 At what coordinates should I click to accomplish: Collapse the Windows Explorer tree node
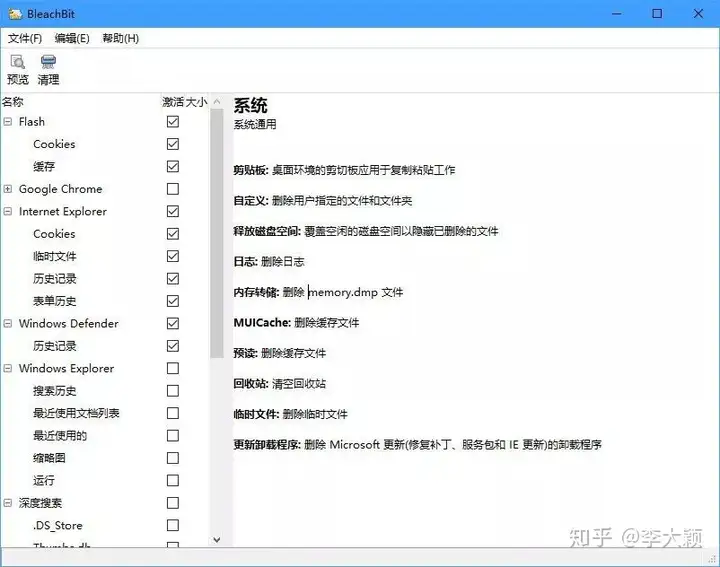(8, 368)
